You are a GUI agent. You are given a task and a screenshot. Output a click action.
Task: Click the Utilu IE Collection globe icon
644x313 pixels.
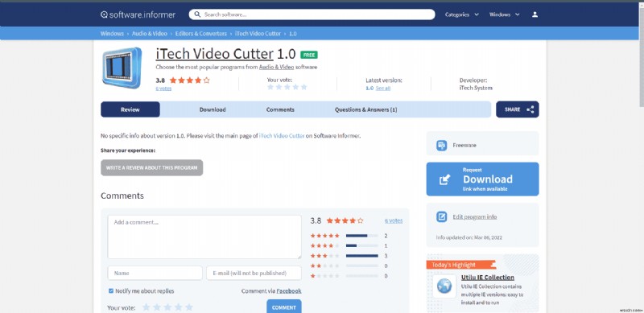(x=444, y=286)
